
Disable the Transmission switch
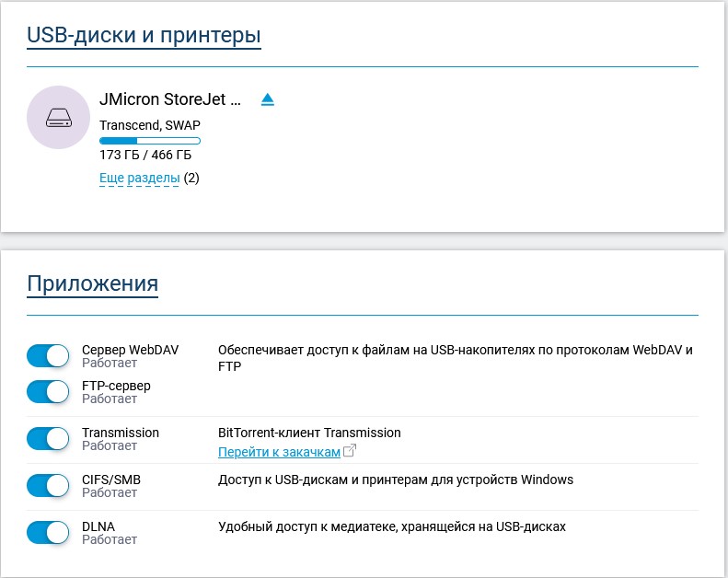48,439
